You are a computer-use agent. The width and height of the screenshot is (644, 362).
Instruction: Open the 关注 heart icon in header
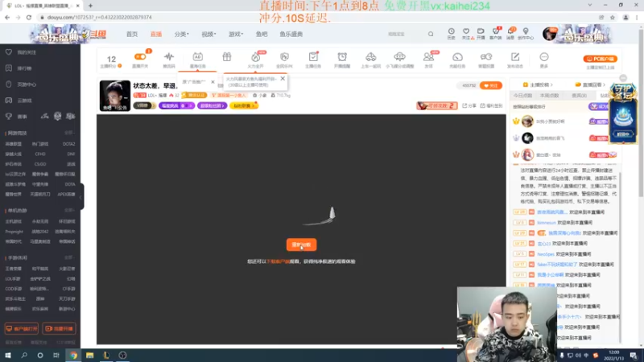point(466,31)
